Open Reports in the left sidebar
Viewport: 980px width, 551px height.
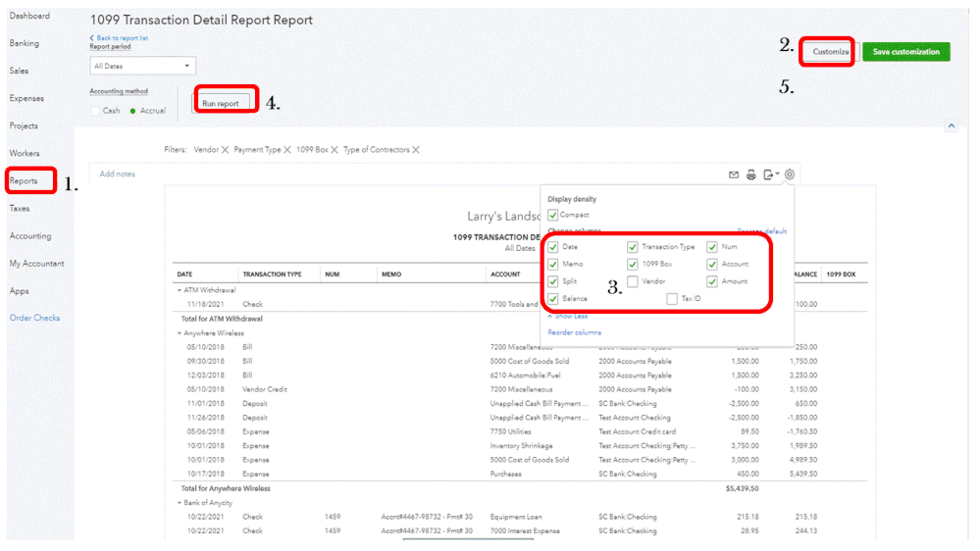click(x=24, y=181)
